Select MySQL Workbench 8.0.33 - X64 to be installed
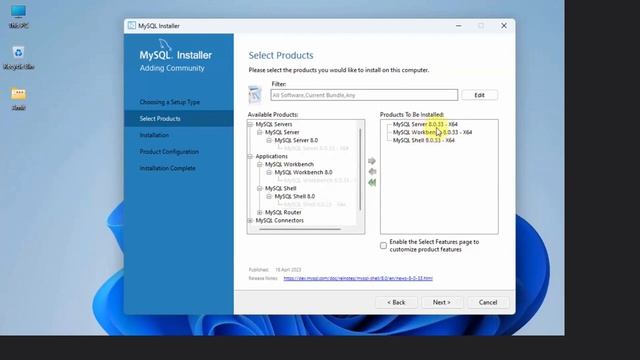 pos(432,132)
